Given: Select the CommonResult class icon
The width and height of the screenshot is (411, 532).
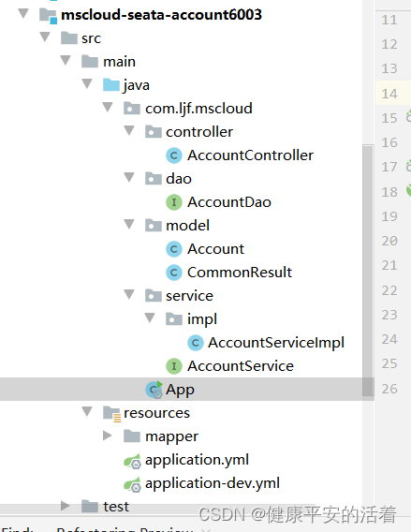Looking at the screenshot, I should [174, 273].
